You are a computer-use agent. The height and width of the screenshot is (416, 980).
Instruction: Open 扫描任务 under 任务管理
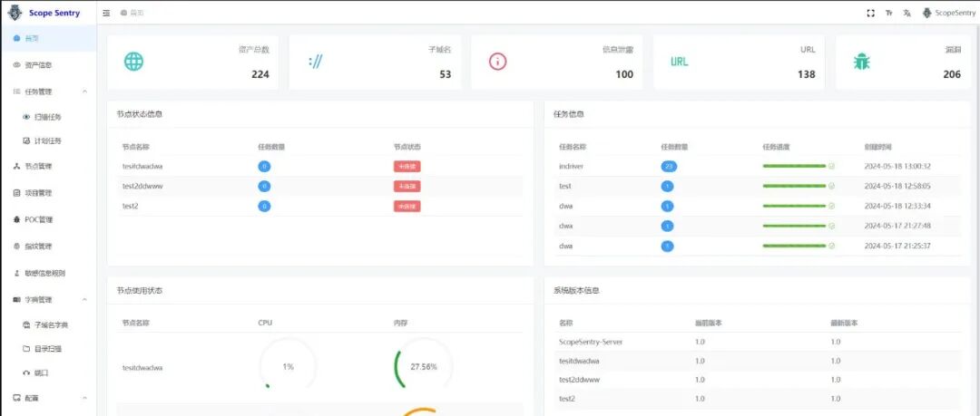[x=48, y=117]
